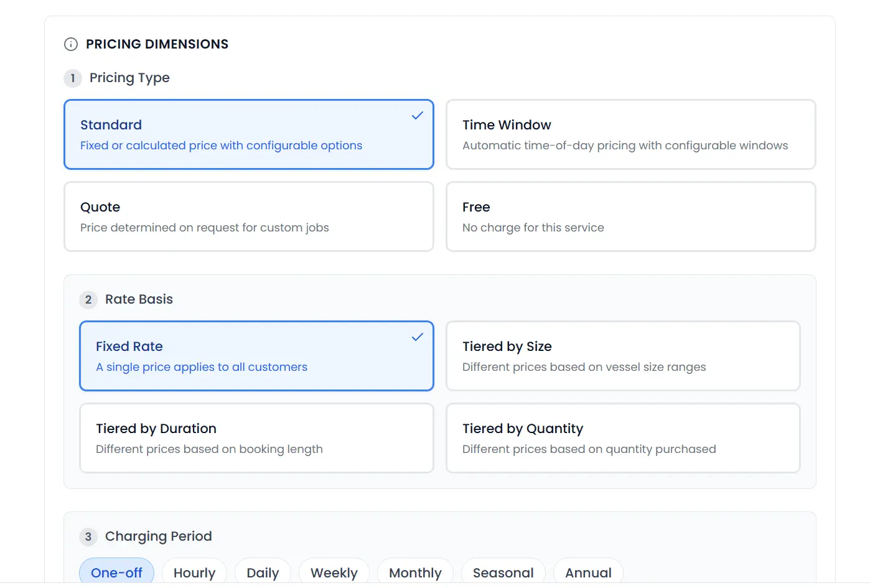Switch to the Monthly charging period

pos(415,572)
